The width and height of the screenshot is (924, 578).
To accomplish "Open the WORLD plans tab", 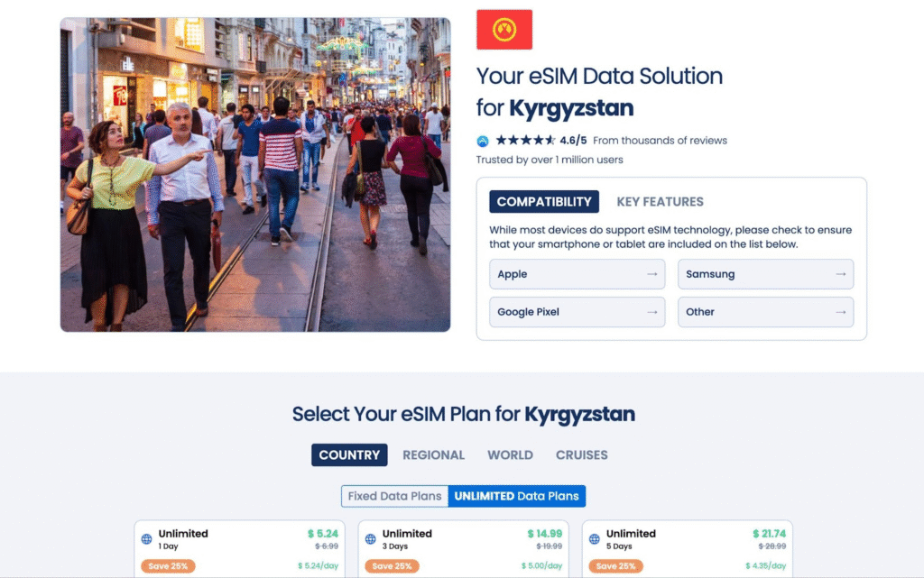I will (511, 455).
